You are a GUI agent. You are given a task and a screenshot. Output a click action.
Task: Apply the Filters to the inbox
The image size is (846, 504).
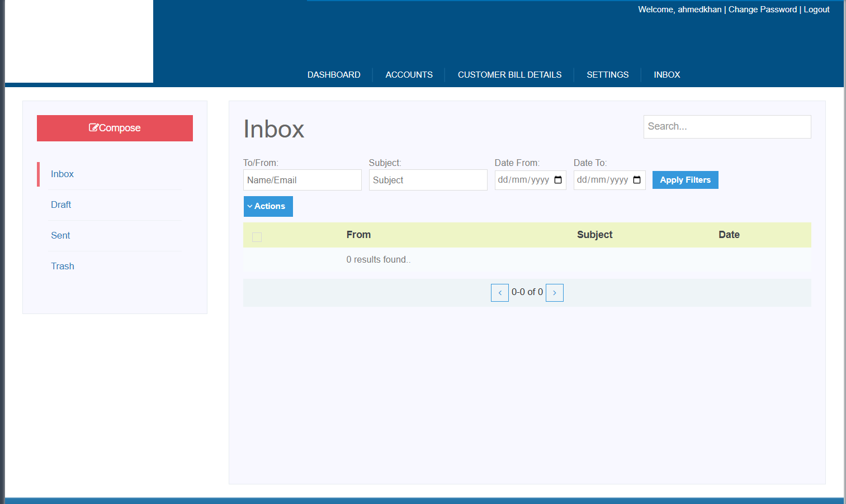(x=685, y=180)
